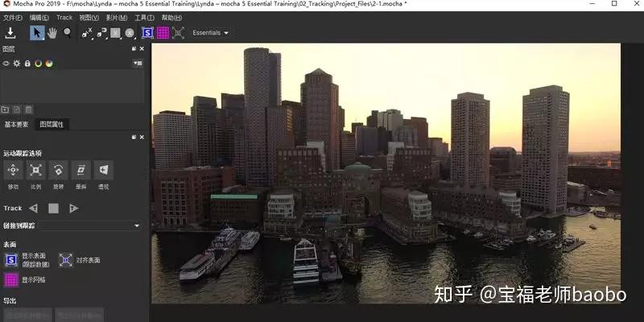
Task: Open the layers panel options dropdown
Action: click(x=138, y=64)
